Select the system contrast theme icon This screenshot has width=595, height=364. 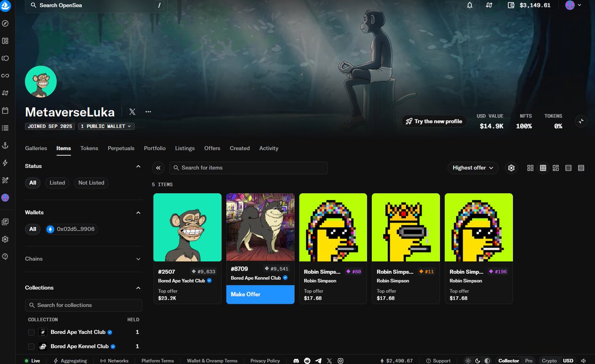click(487, 361)
